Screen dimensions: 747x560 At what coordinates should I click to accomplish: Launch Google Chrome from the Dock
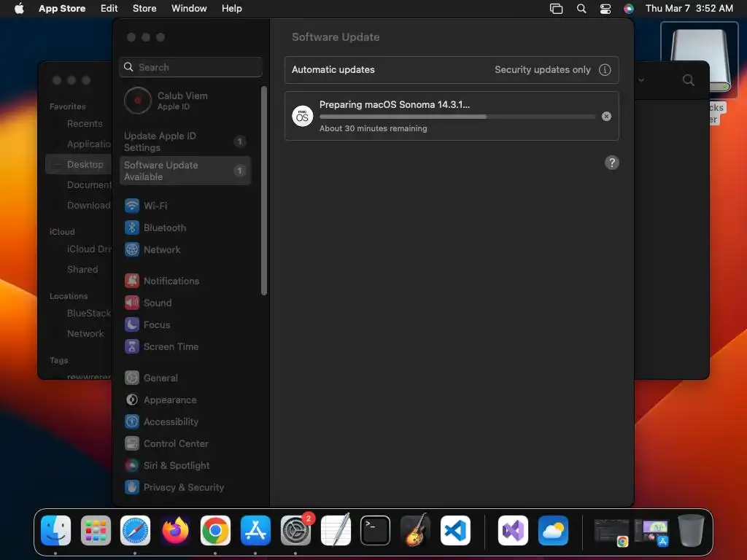point(215,531)
